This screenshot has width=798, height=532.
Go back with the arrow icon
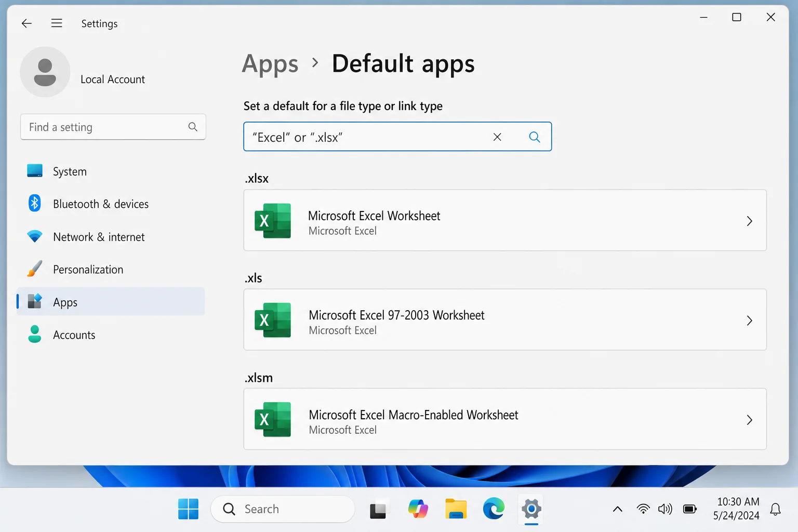26,23
